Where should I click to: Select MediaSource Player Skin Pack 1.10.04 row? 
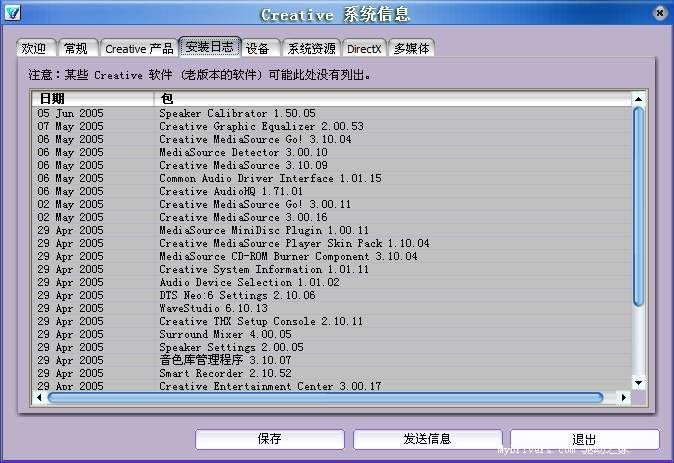(x=332, y=243)
